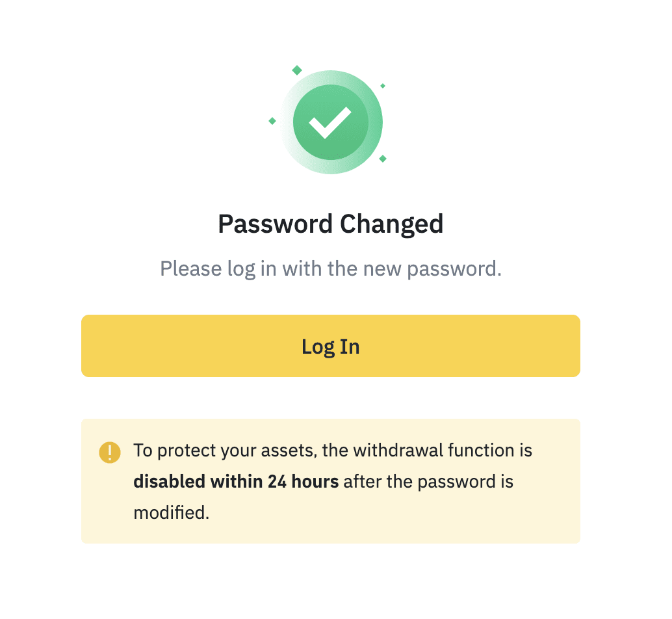The height and width of the screenshot is (619, 672).
Task: Click the words "Please log in" in the subtitle
Action: click(207, 269)
